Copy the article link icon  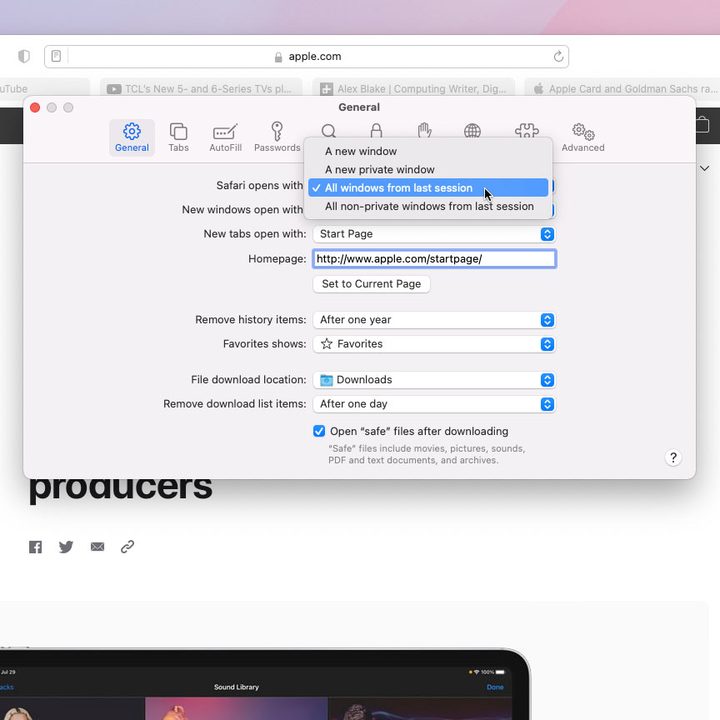tap(127, 546)
